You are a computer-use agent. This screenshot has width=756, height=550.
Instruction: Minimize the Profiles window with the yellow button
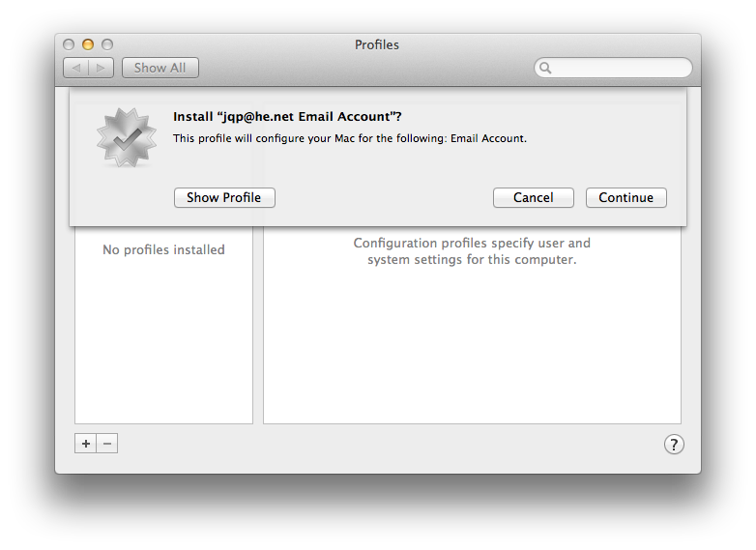[x=88, y=44]
